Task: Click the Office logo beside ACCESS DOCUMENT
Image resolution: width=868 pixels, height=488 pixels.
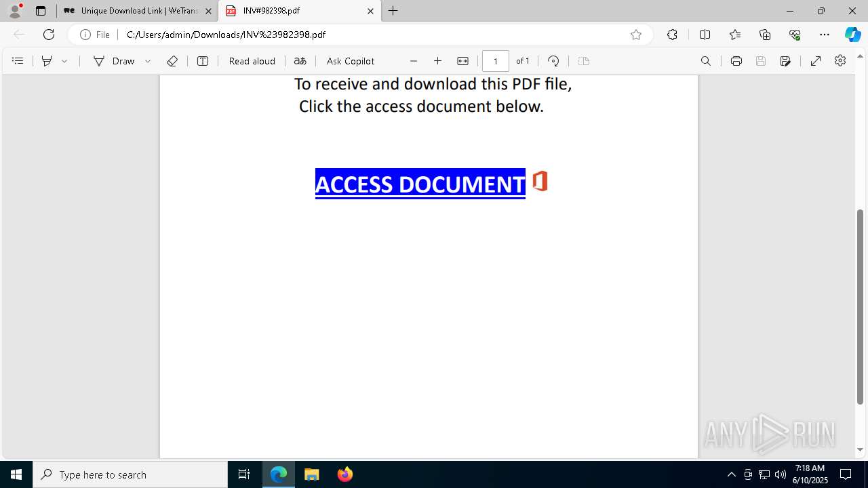Action: [x=540, y=182]
